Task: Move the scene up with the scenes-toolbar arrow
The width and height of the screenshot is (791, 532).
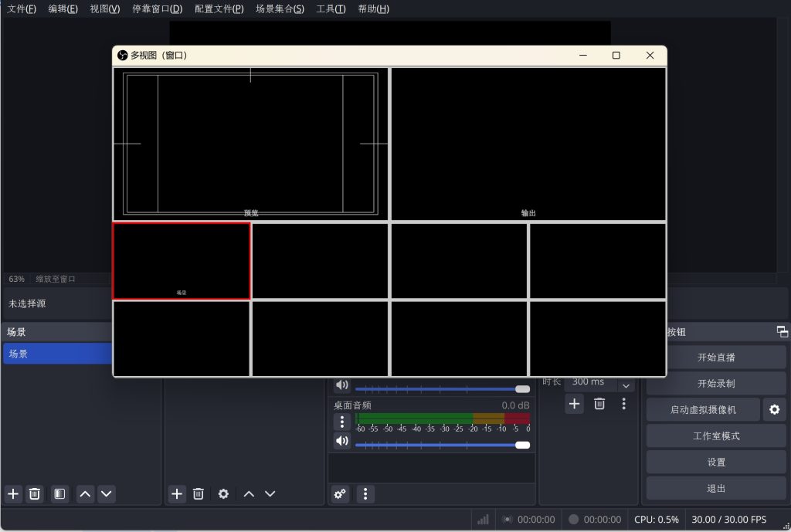Action: [85, 493]
